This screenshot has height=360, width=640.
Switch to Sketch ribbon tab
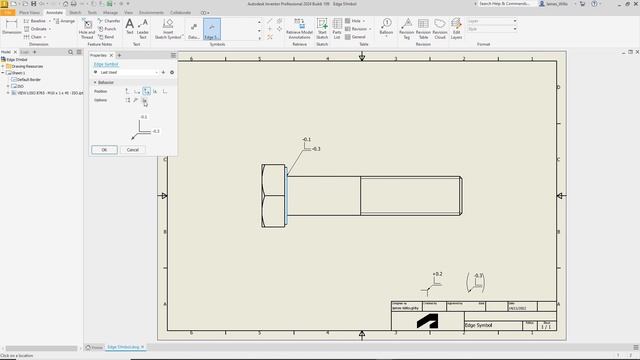pos(75,13)
